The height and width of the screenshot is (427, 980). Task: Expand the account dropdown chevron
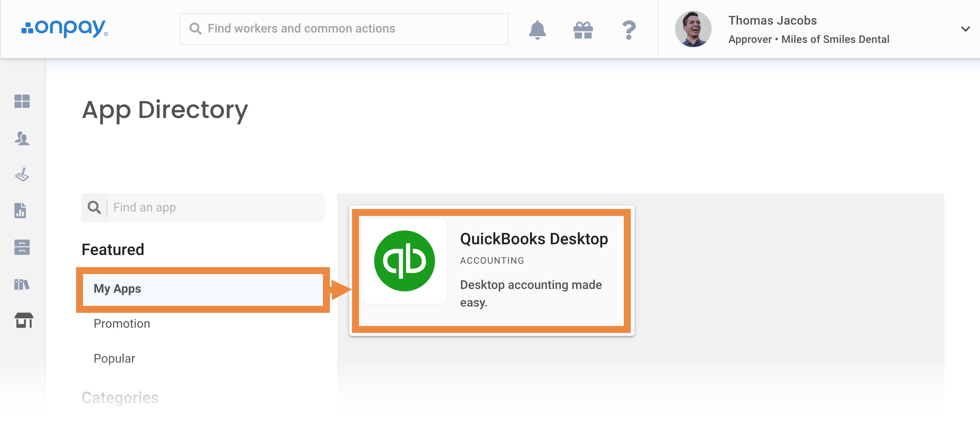(x=965, y=29)
